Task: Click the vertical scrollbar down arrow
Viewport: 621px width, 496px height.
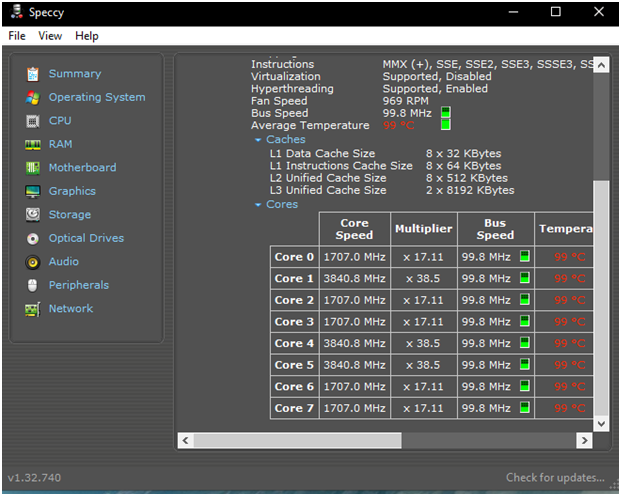Action: [601, 424]
